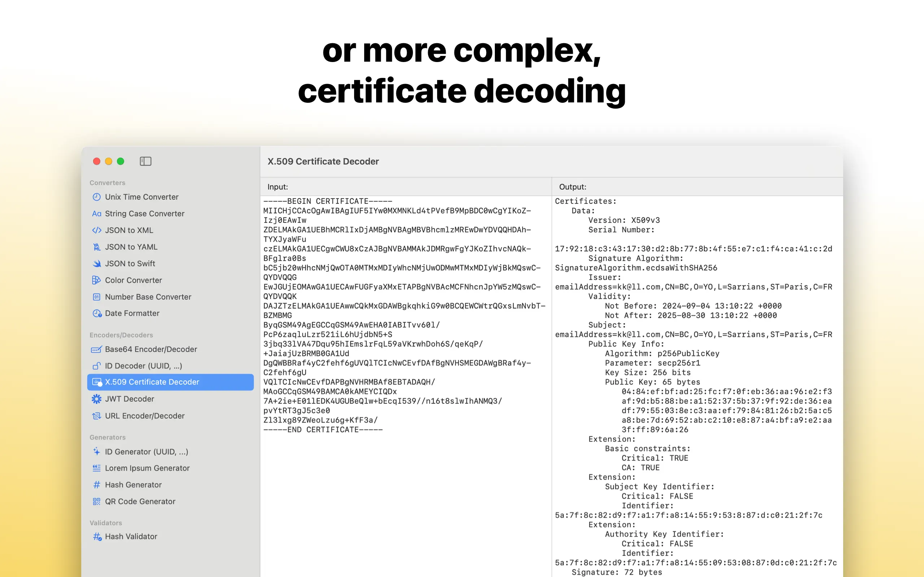Click the QR Code Generator icon
This screenshot has width=924, height=577.
pos(97,501)
